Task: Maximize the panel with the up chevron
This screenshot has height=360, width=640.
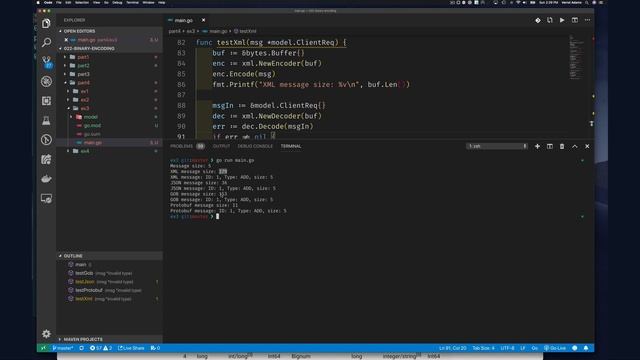Action: 575,146
